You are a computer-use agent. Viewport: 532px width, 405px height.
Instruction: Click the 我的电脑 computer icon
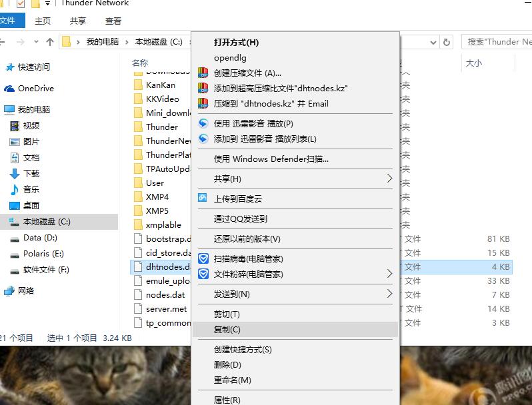click(x=9, y=109)
